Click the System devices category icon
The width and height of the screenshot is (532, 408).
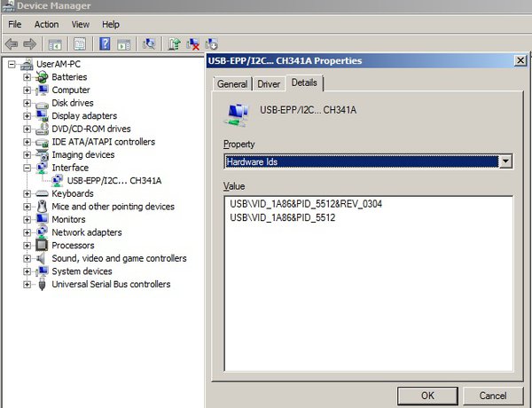click(42, 271)
